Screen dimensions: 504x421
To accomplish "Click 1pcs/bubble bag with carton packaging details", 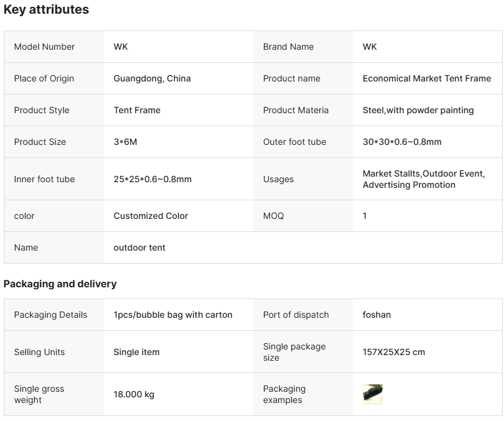I will [172, 315].
